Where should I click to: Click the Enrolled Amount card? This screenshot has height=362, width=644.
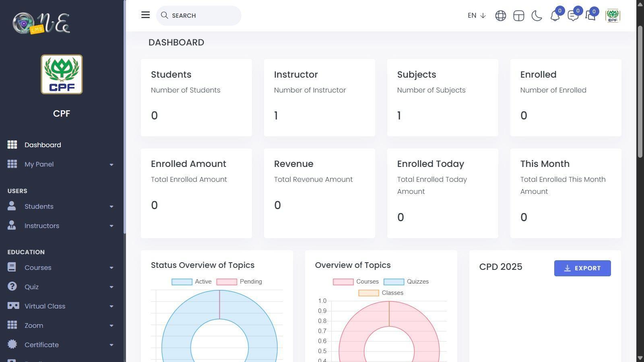click(196, 193)
